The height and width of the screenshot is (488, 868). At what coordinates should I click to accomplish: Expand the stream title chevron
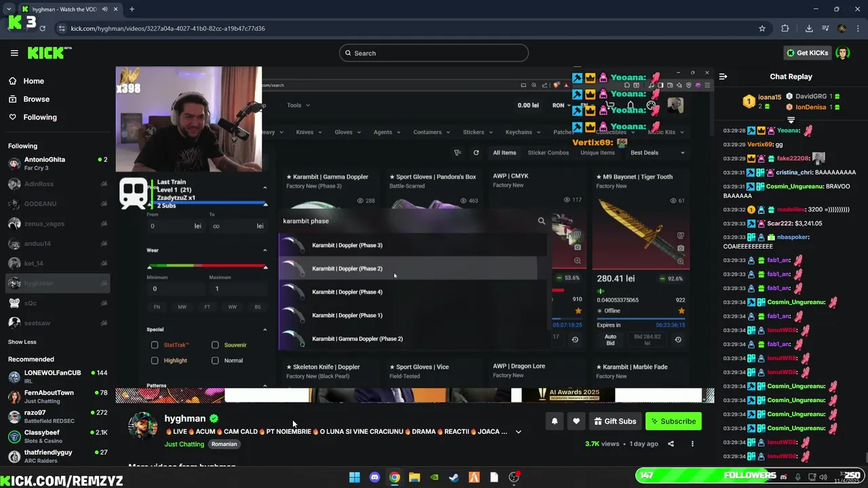point(518,432)
